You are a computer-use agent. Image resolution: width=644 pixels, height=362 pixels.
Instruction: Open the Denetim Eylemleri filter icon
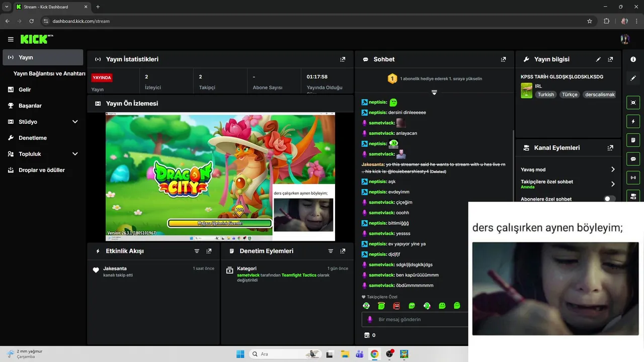331,251
